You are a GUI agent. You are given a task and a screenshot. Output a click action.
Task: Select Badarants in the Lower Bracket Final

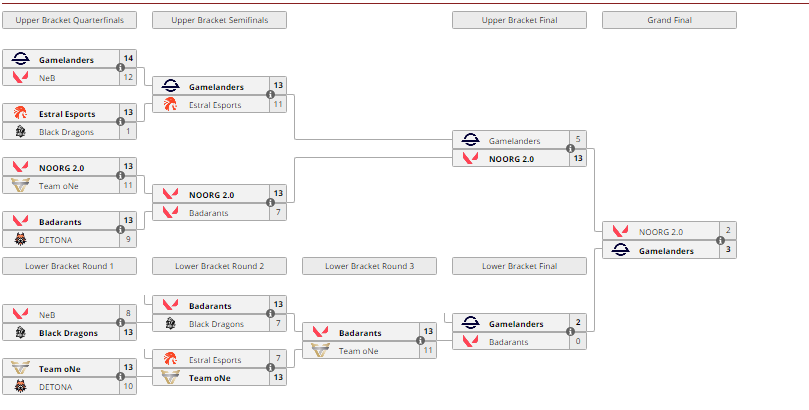tap(507, 341)
